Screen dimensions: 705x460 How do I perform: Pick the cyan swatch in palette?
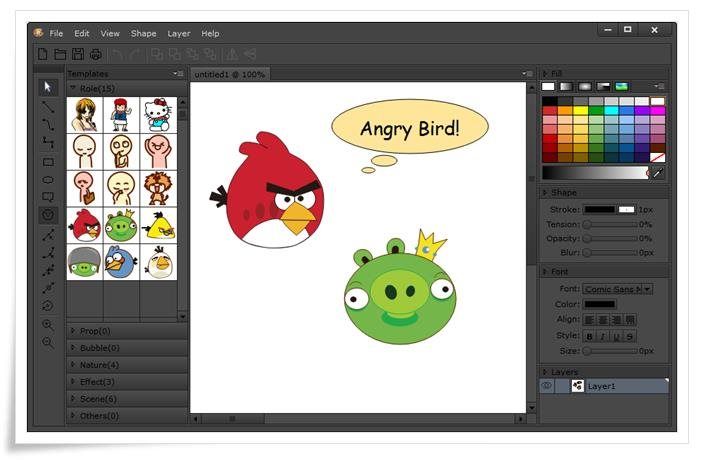[x=611, y=111]
